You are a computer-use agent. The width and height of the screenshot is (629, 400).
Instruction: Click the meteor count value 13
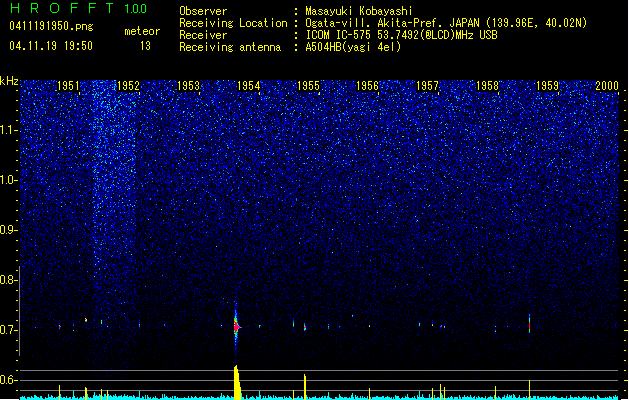click(145, 46)
